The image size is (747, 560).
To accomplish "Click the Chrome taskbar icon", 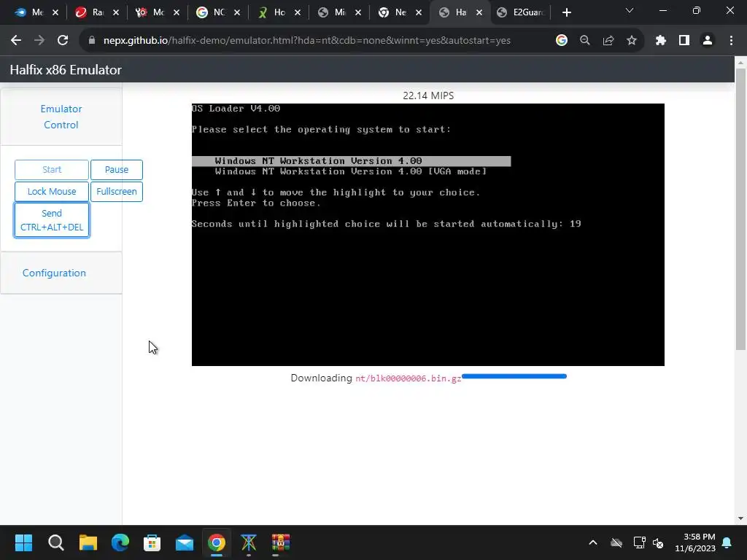I will tap(216, 542).
